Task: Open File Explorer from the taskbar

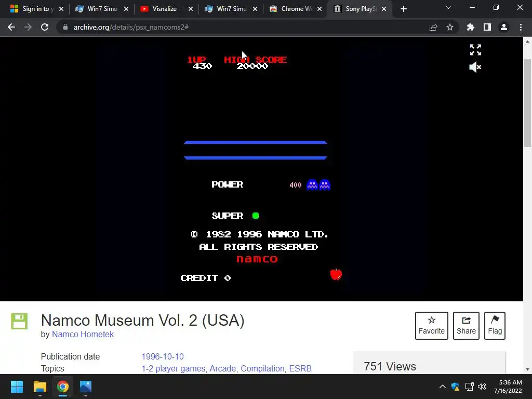Action: pos(39,387)
